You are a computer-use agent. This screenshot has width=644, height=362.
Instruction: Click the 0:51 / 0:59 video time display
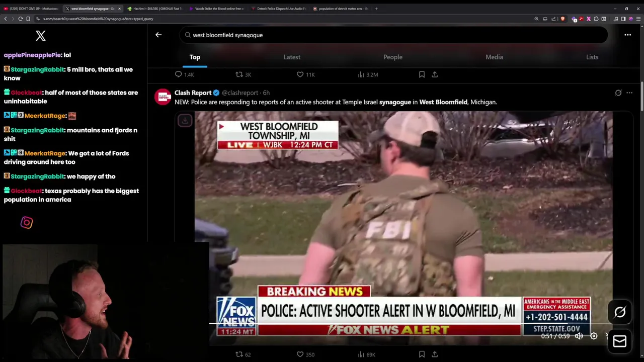[555, 336]
